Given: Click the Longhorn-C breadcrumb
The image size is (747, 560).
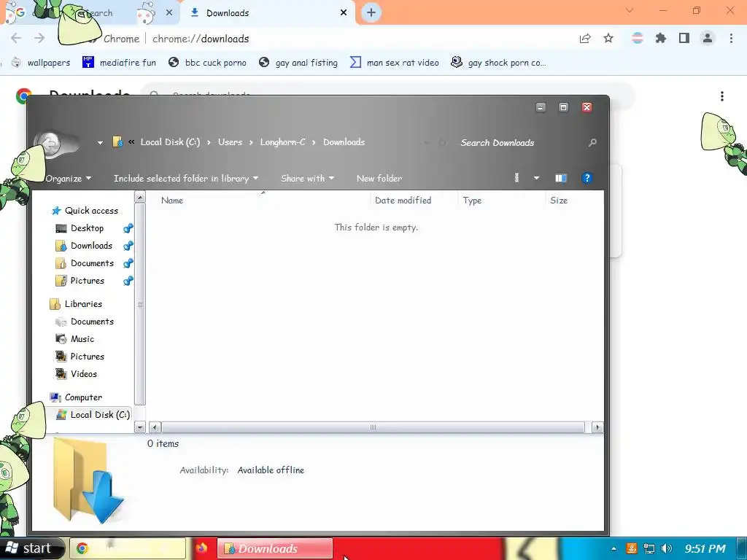Looking at the screenshot, I should (x=282, y=142).
